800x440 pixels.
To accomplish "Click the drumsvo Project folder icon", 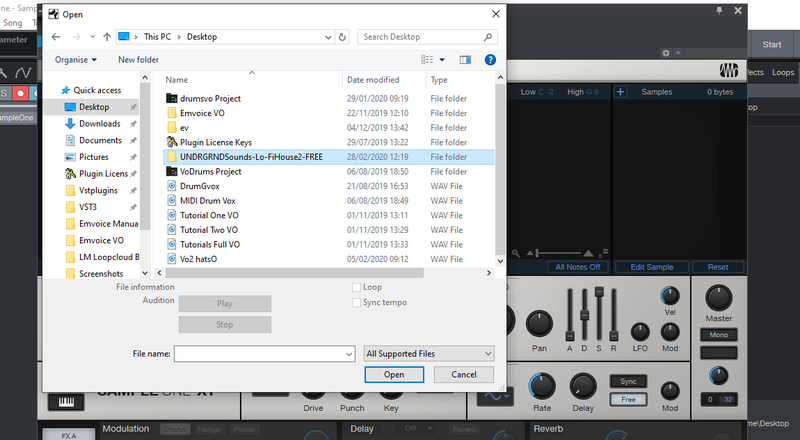I will point(172,99).
